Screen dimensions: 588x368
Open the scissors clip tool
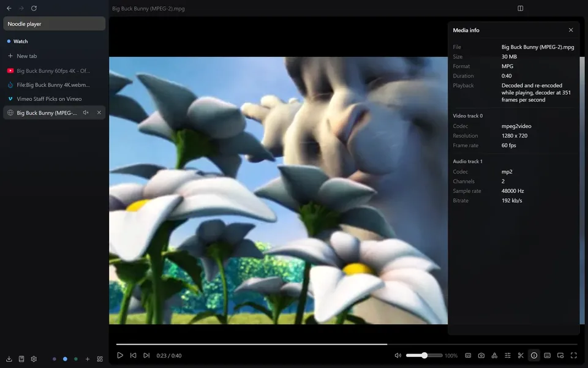(x=521, y=355)
